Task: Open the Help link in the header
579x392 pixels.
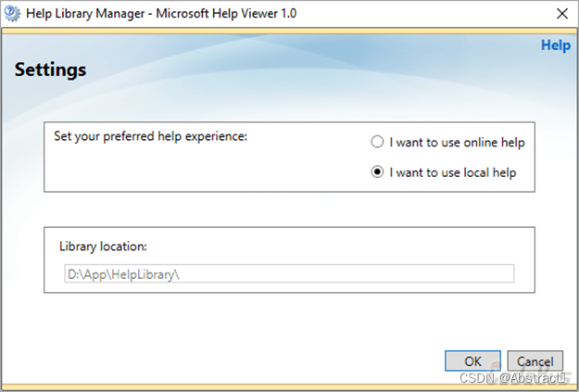Action: tap(555, 44)
